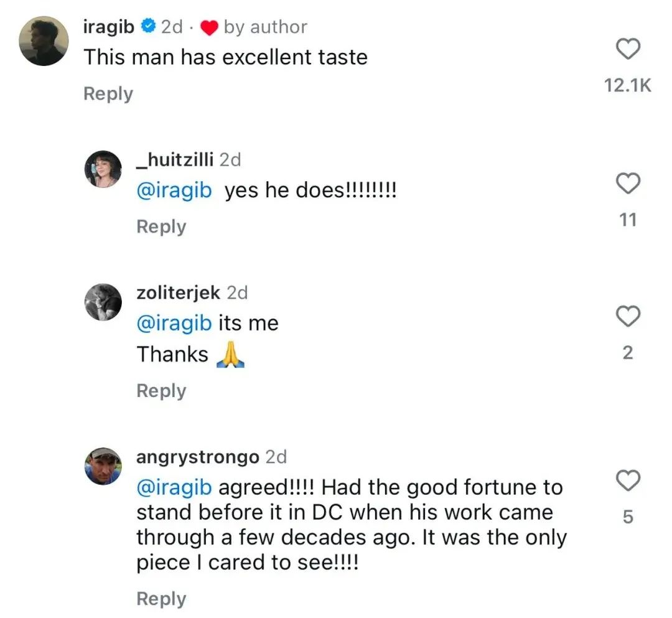Open the angrystrongo username link
The width and height of the screenshot is (672, 618).
[197, 457]
